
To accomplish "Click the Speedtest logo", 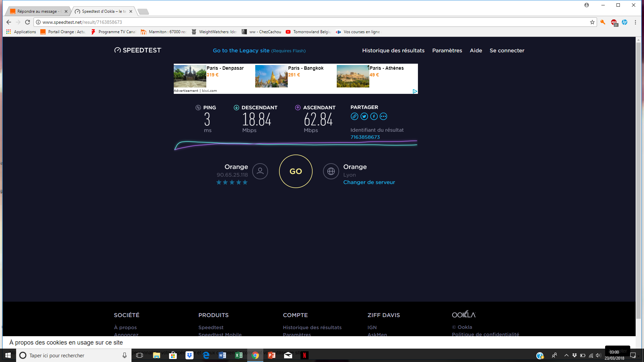I will coord(137,50).
